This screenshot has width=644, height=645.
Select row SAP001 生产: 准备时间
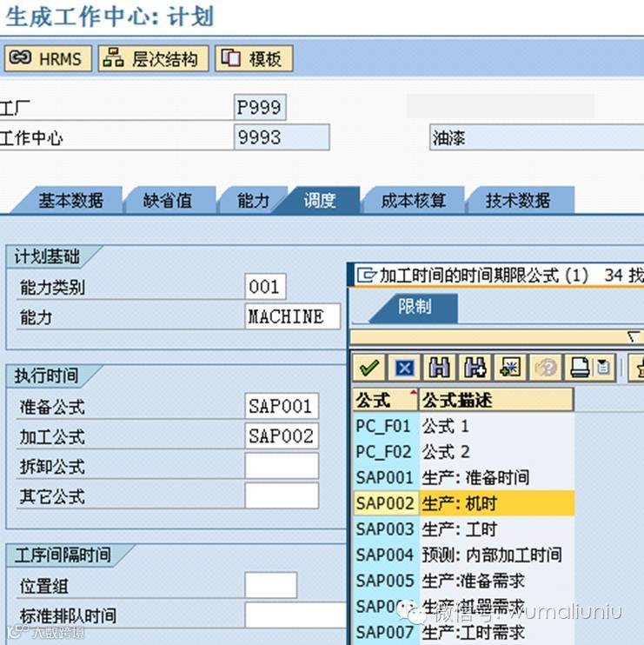click(x=463, y=477)
